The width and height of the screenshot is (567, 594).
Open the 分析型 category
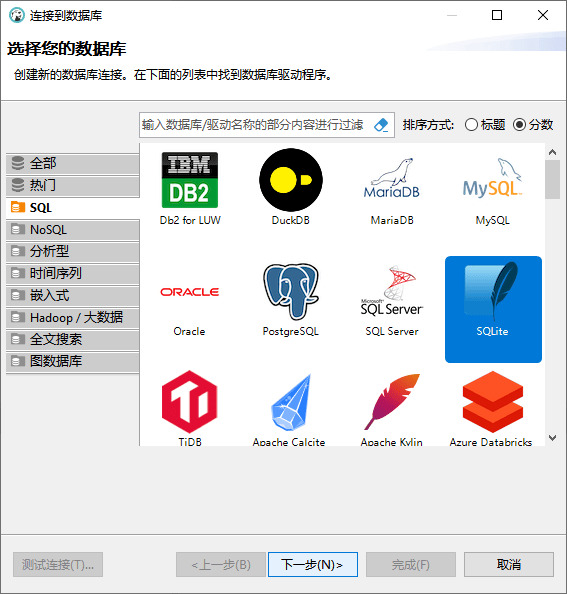(73, 252)
